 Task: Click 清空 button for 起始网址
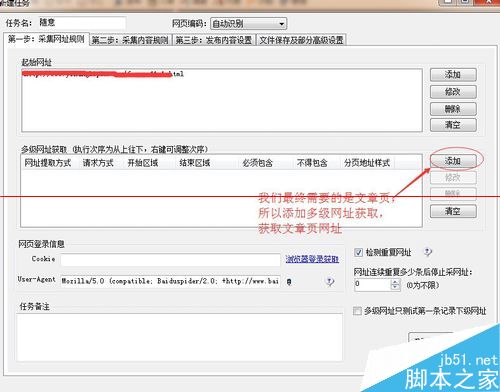coord(453,125)
